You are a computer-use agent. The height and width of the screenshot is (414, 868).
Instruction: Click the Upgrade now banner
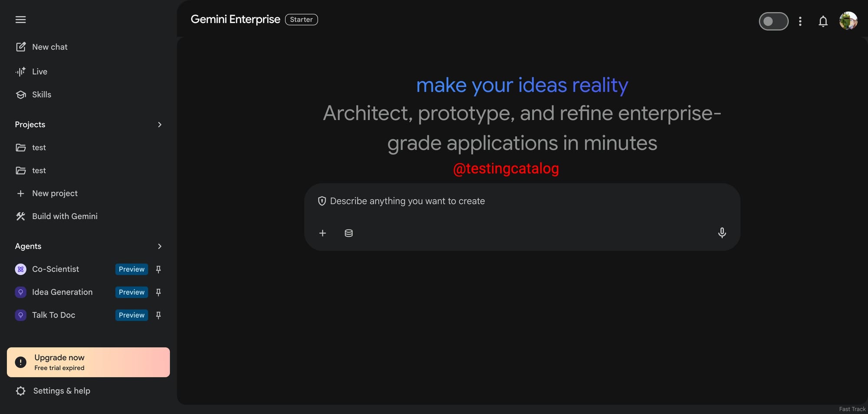pos(88,362)
